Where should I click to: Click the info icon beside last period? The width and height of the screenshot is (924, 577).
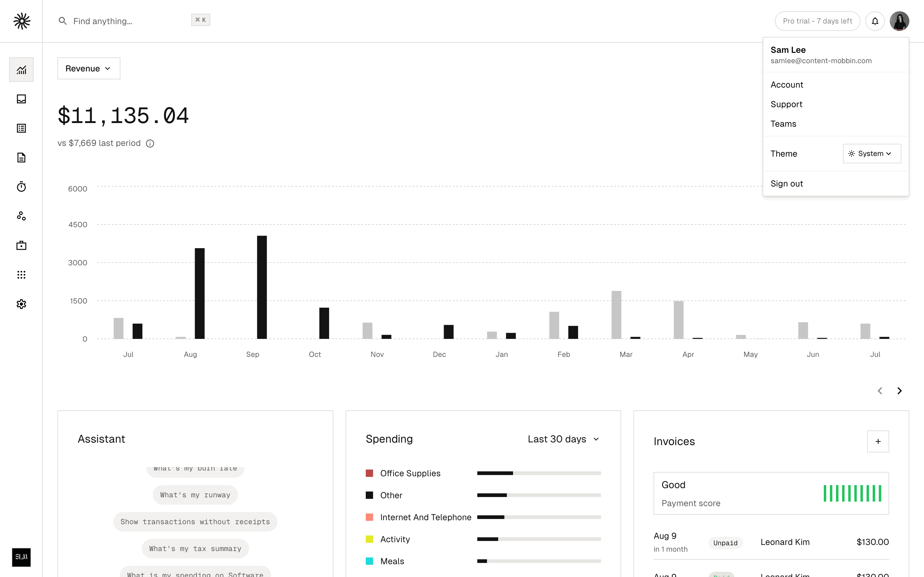tap(150, 143)
